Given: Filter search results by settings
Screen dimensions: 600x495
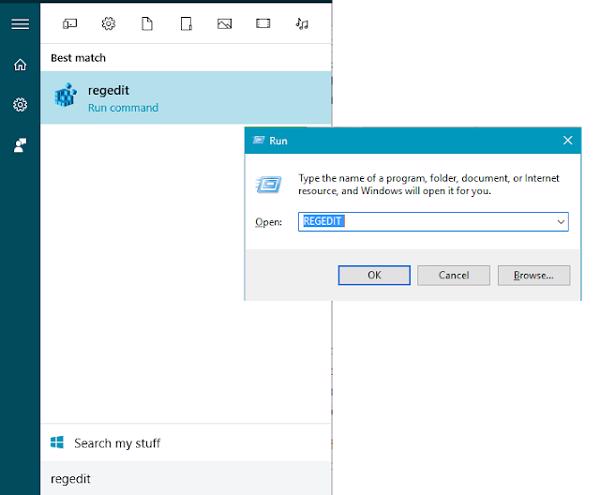Looking at the screenshot, I should pyautogui.click(x=108, y=24).
